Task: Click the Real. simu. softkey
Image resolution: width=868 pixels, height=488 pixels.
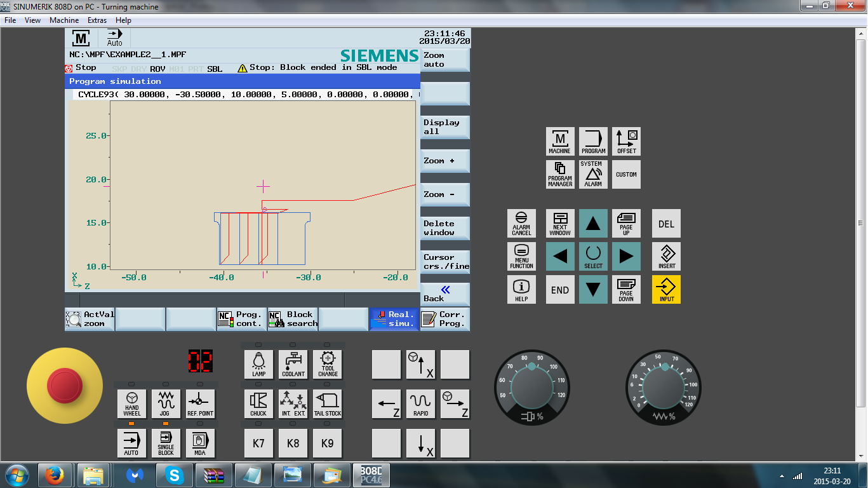Action: pyautogui.click(x=394, y=319)
